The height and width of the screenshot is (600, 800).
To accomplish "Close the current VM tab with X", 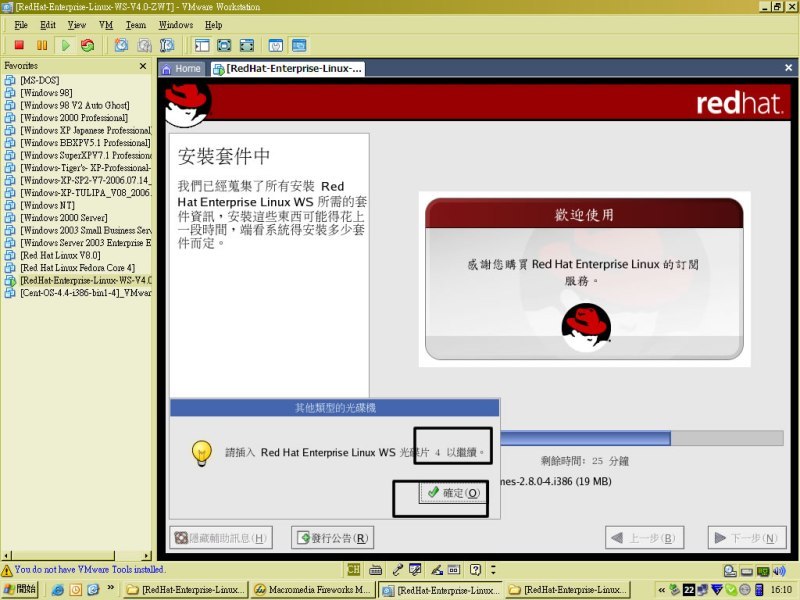I will coord(788,68).
